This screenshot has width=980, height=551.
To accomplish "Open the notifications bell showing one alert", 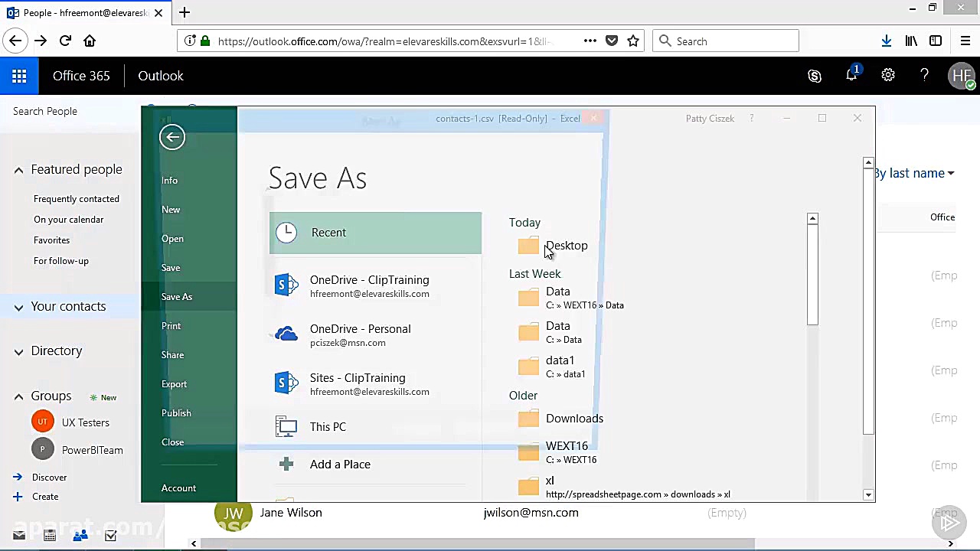I will coord(851,76).
